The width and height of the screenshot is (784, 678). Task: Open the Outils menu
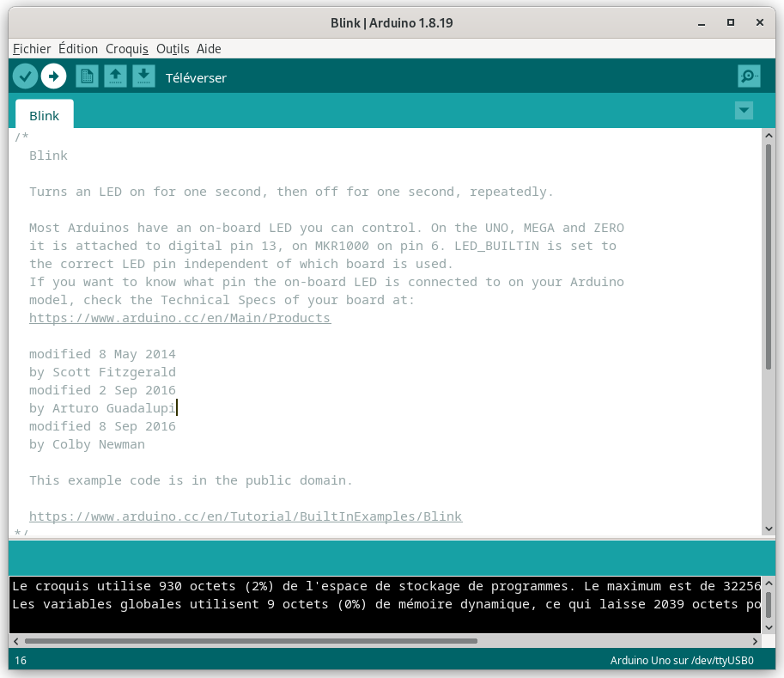point(173,49)
